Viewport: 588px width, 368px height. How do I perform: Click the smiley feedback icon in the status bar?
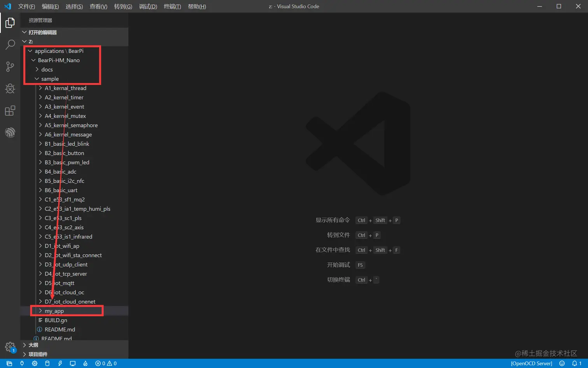(x=562, y=363)
